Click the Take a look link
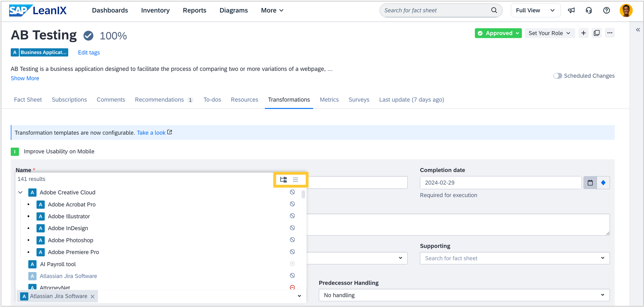Viewport: 644px width, 307px height. coord(151,133)
